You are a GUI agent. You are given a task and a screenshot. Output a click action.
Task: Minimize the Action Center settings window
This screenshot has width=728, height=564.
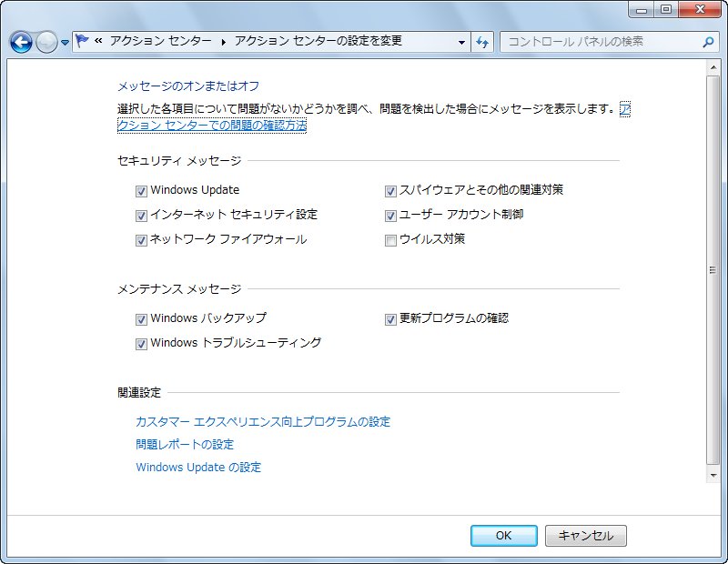(642, 10)
